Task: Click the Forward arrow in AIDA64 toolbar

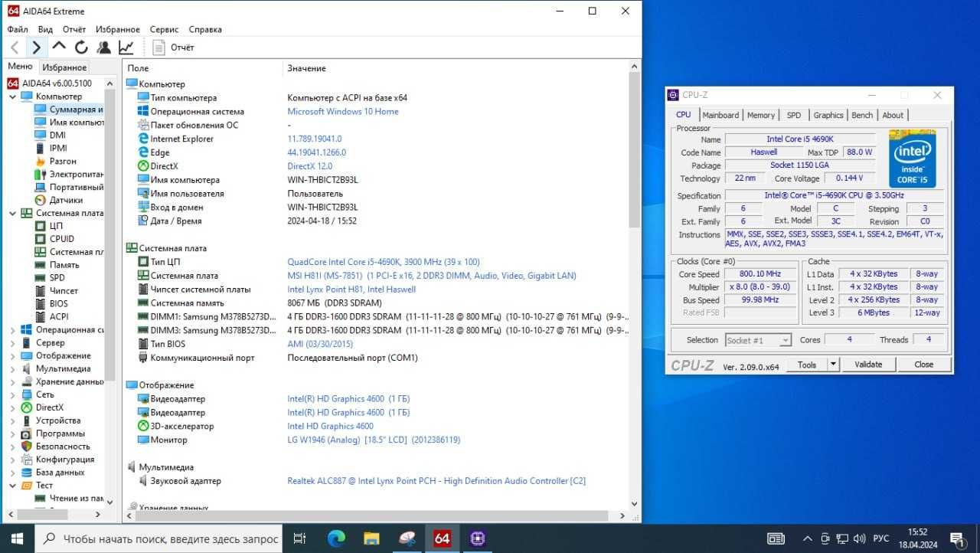Action: click(36, 47)
